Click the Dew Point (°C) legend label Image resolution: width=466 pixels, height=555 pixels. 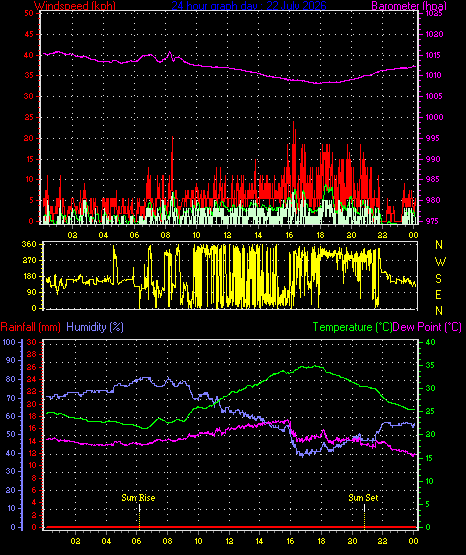point(427,327)
